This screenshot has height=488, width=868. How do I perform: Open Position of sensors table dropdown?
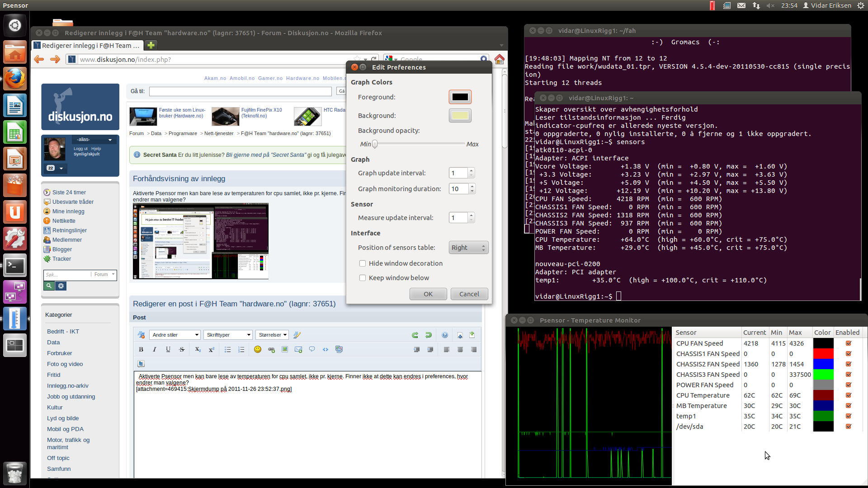(468, 248)
